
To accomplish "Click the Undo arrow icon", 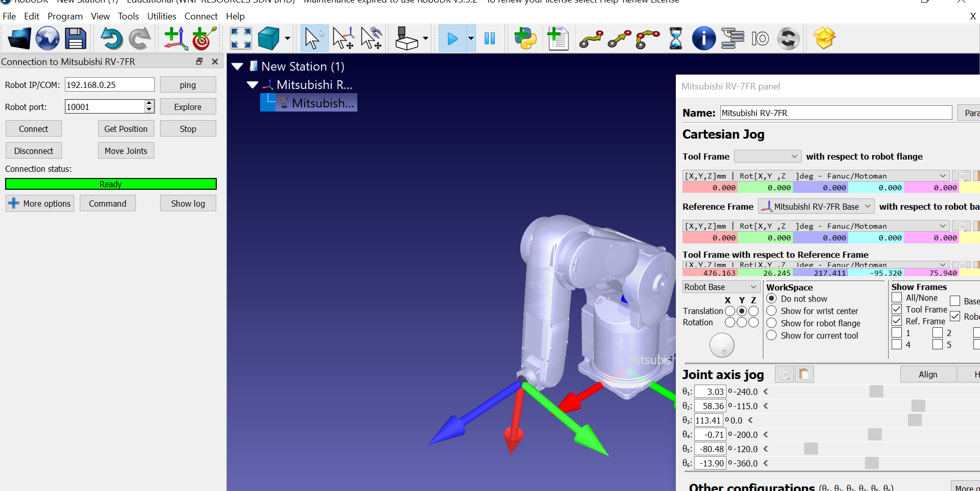I will tap(111, 39).
